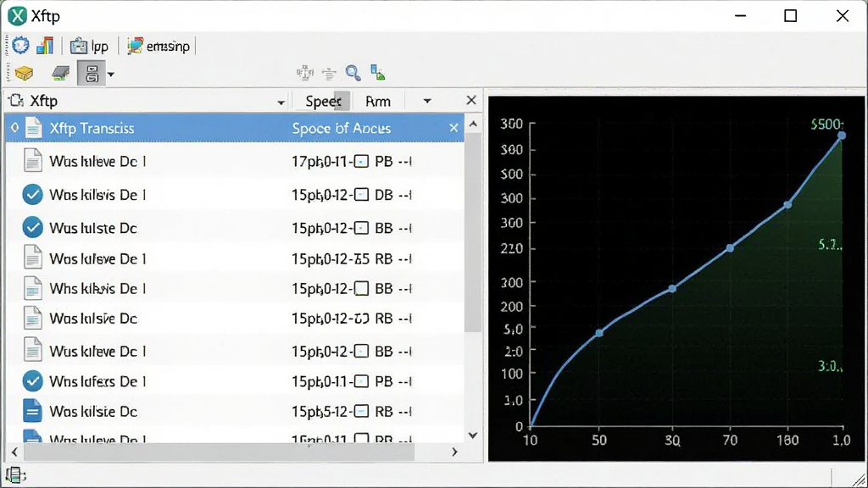The image size is (868, 488).
Task: Select the 'Wos kilsie Dc' file name
Action: click(x=93, y=412)
